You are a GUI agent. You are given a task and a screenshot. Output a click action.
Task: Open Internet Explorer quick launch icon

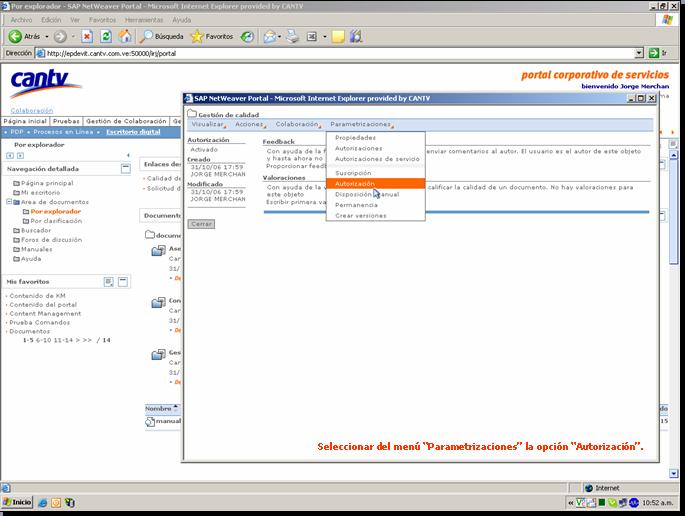[x=43, y=502]
